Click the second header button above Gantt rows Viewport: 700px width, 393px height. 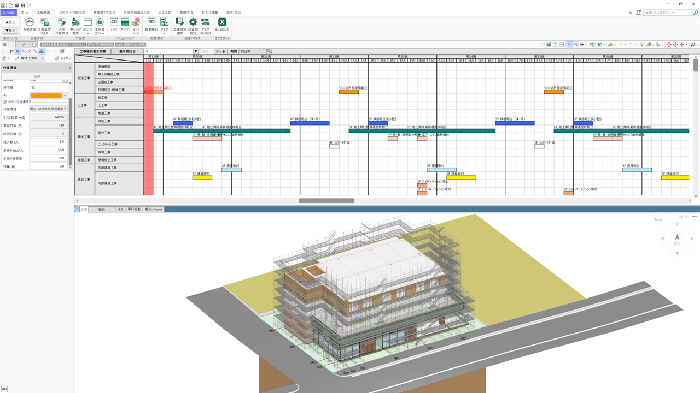point(127,51)
